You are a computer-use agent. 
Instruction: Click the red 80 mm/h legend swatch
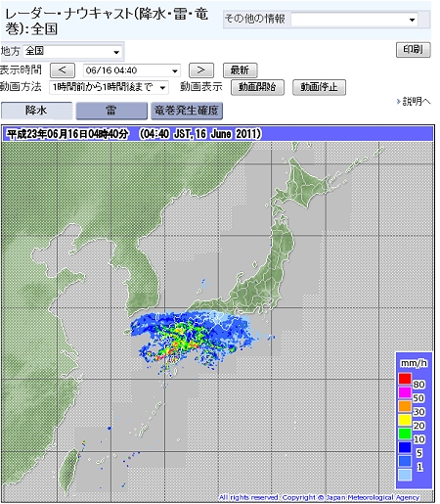click(405, 379)
